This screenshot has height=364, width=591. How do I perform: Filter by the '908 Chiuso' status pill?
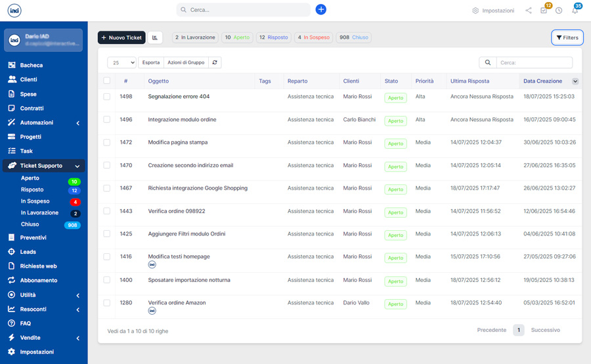pos(353,37)
